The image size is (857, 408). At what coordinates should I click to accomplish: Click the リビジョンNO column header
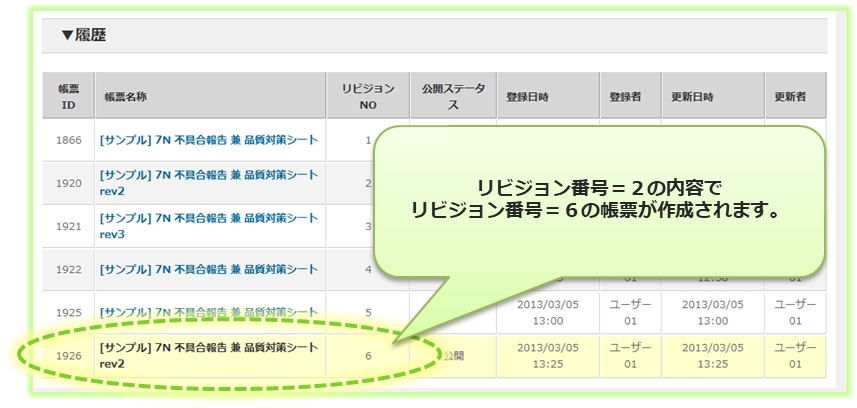click(x=368, y=96)
